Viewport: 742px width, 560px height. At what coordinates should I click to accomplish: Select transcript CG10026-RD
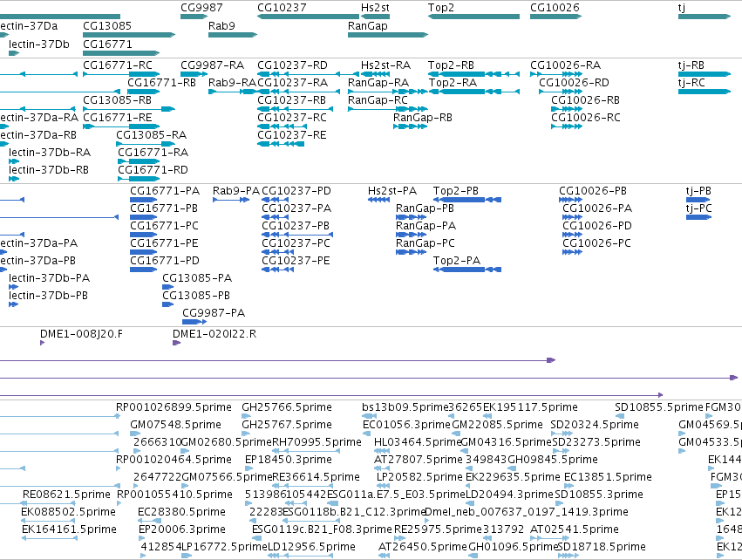[574, 83]
